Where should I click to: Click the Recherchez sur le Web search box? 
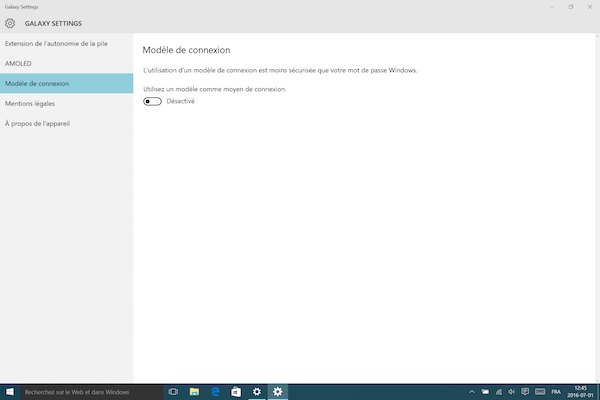91,392
